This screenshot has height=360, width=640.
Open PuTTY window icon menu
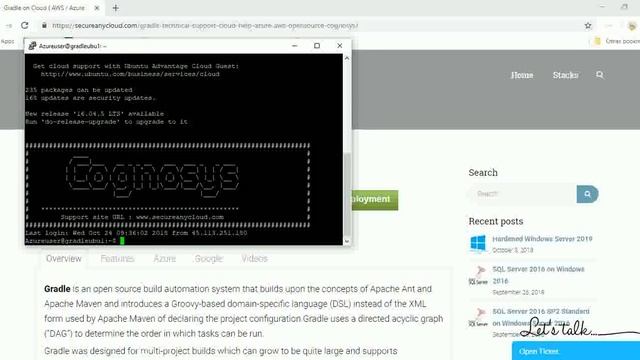(32, 46)
